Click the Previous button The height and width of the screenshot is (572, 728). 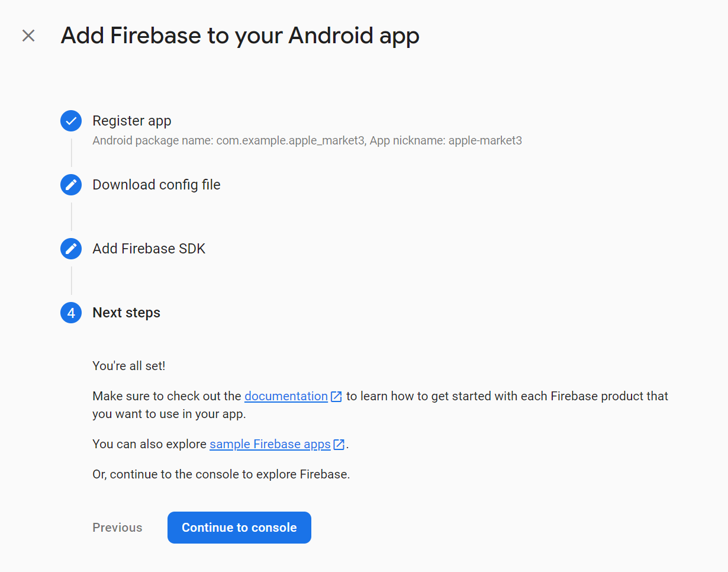tap(117, 528)
